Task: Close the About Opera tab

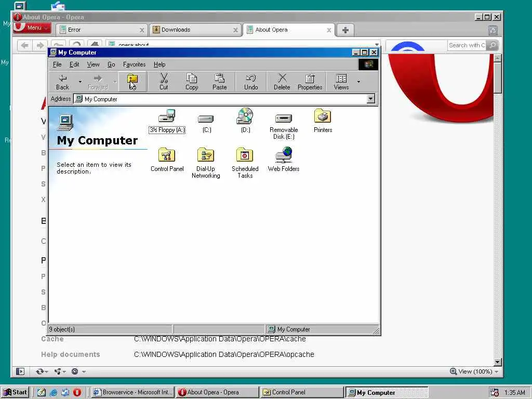Action: click(329, 30)
